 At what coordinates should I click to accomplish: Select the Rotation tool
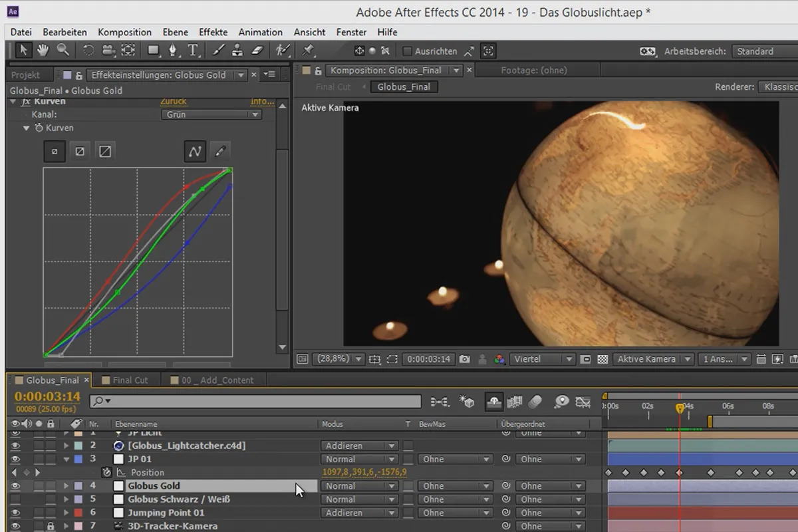pyautogui.click(x=88, y=50)
